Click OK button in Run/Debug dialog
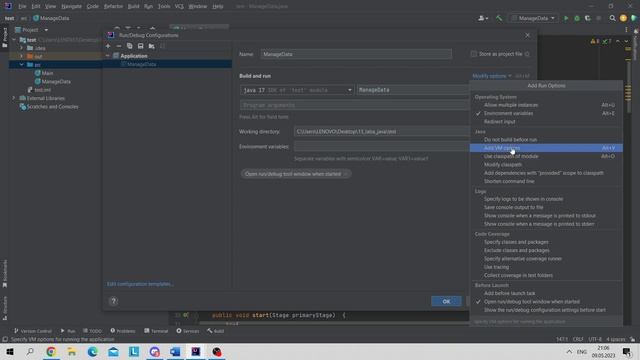640x360 pixels. (x=446, y=301)
